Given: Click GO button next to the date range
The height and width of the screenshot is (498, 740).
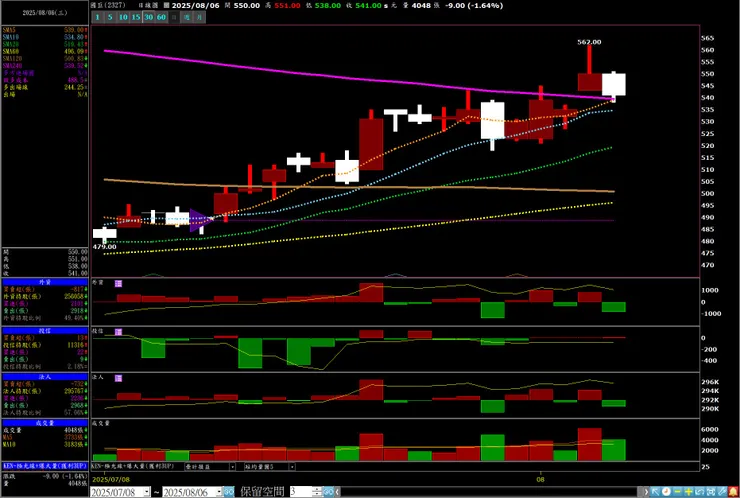Looking at the screenshot, I should pos(229,491).
